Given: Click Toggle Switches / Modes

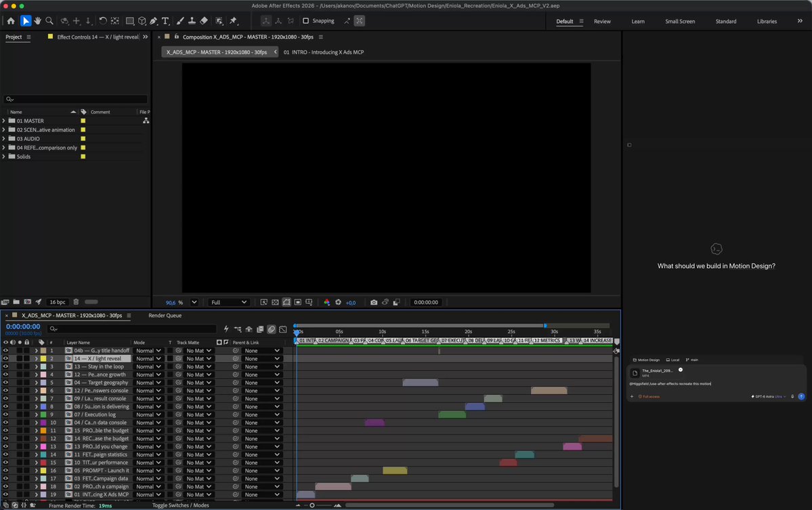Looking at the screenshot, I should [x=181, y=506].
